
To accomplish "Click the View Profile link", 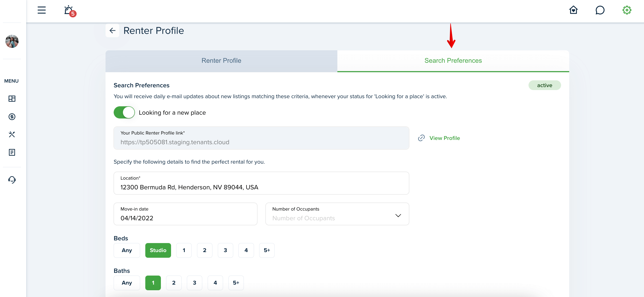I will (x=444, y=138).
